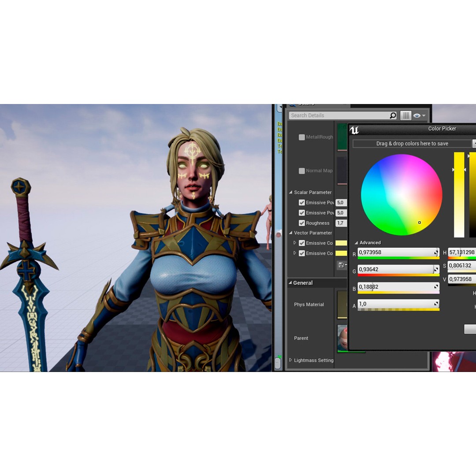Collapse the Advanced section in Color Picker
Viewport: 476px width, 476px height.
(357, 243)
